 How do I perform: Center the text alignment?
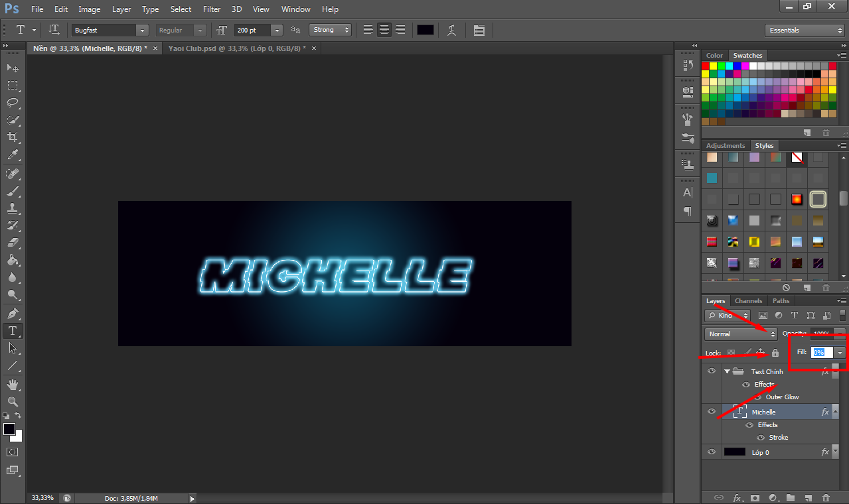click(x=384, y=31)
